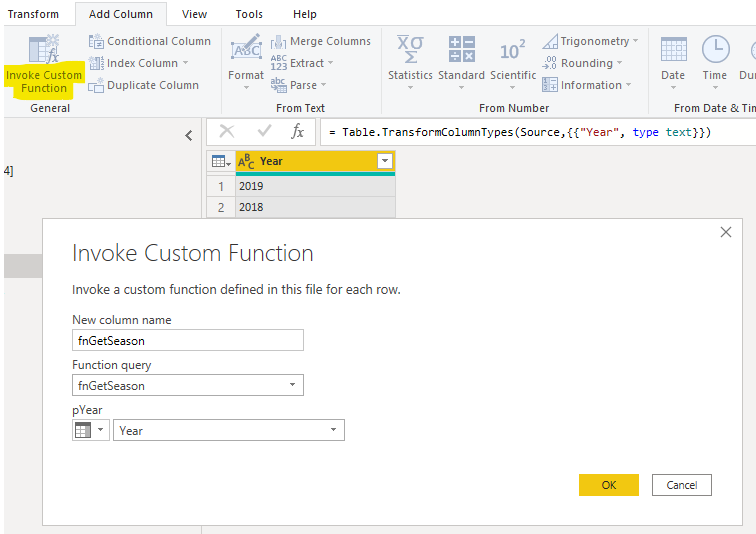Viewport: 756px width, 534px height.
Task: Expand the pYear column selection dropdown
Action: click(333, 430)
